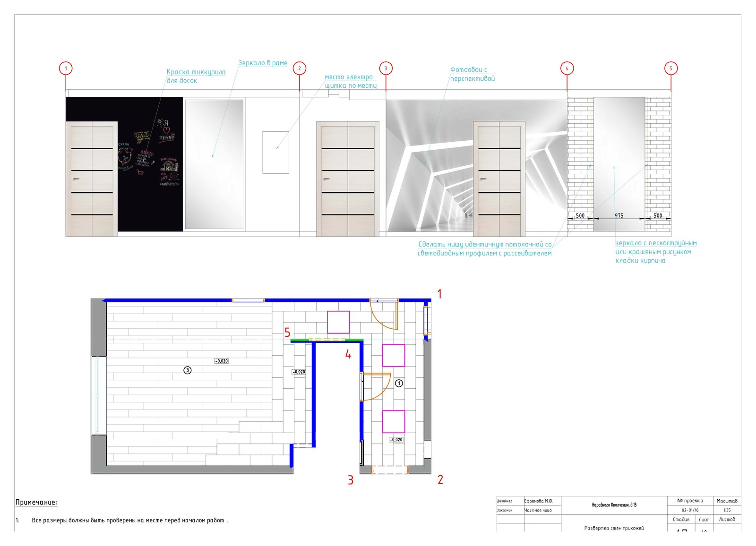Click the 'Краска тиккурила для досок' annotation
The height and width of the screenshot is (546, 756).
(196, 76)
